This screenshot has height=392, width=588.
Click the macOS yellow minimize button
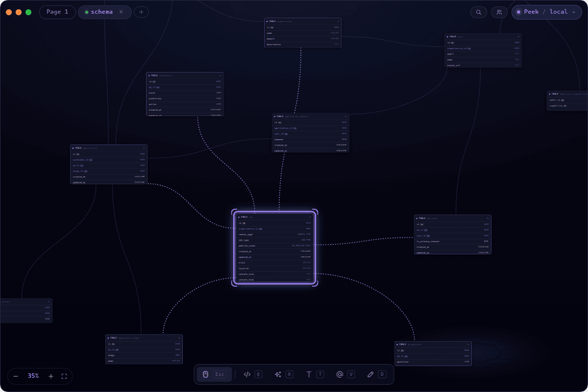[19, 12]
